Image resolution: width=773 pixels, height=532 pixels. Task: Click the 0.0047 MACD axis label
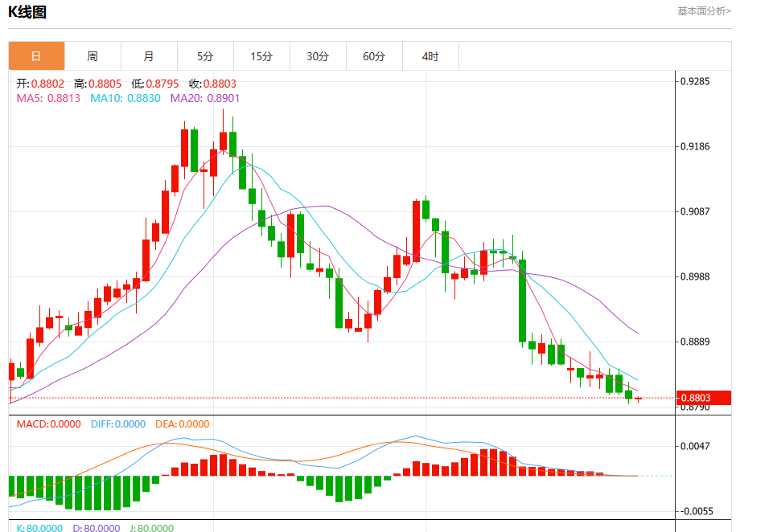695,445
